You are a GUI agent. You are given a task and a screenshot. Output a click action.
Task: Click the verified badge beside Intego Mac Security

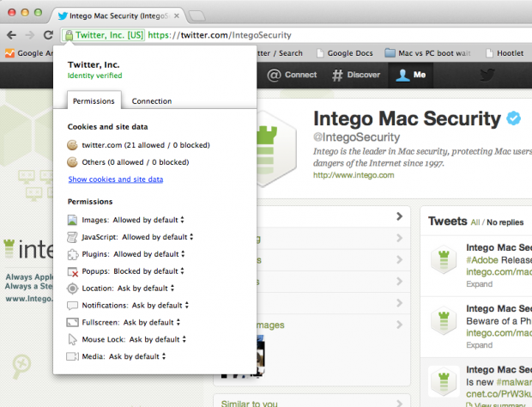pyautogui.click(x=513, y=118)
